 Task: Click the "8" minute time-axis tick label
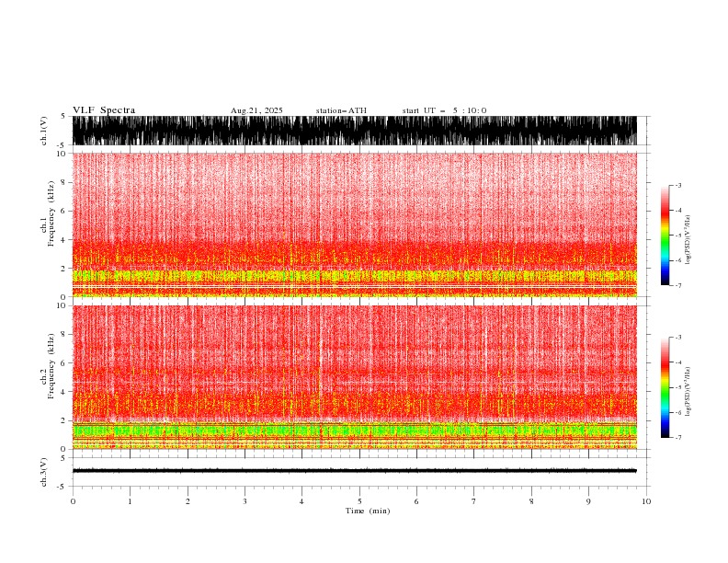[x=531, y=501]
